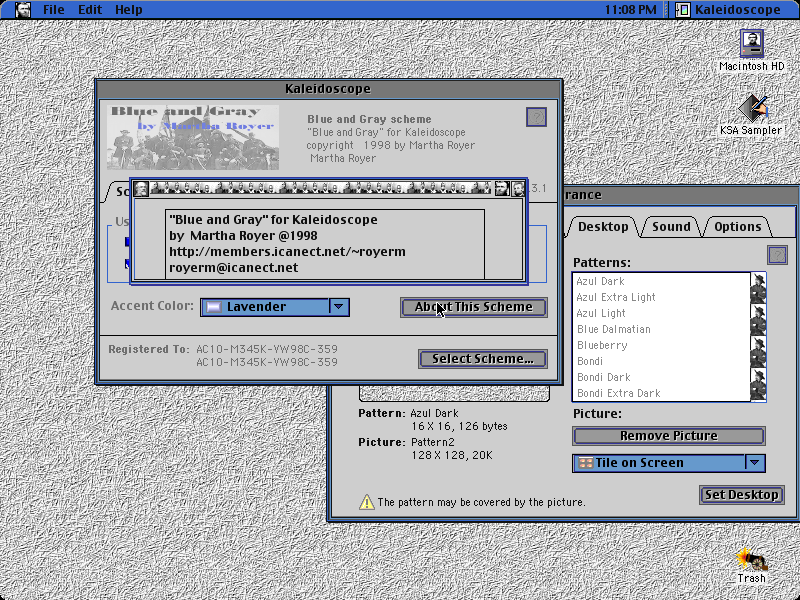Click the Kaleidoscope window title bar
This screenshot has width=800, height=600.
[x=328, y=89]
